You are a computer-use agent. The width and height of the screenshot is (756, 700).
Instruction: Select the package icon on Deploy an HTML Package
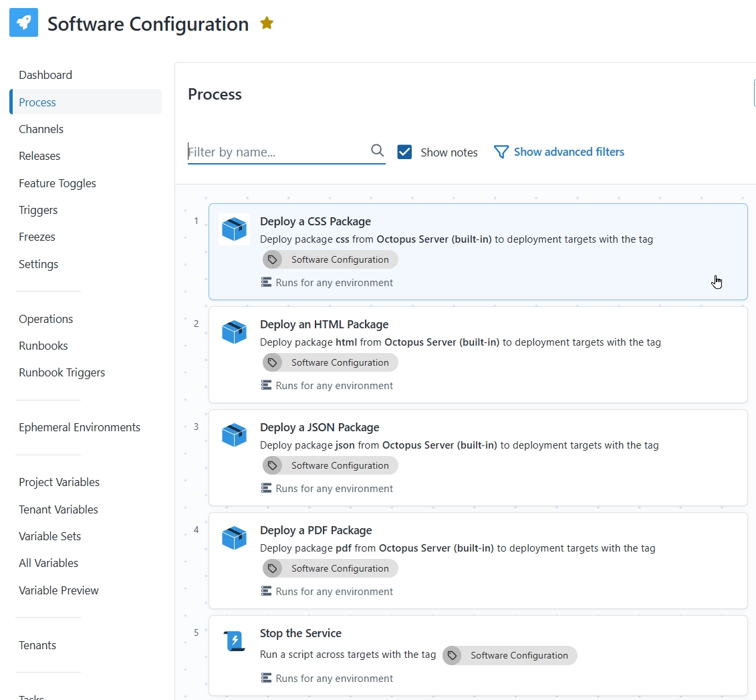point(234,332)
